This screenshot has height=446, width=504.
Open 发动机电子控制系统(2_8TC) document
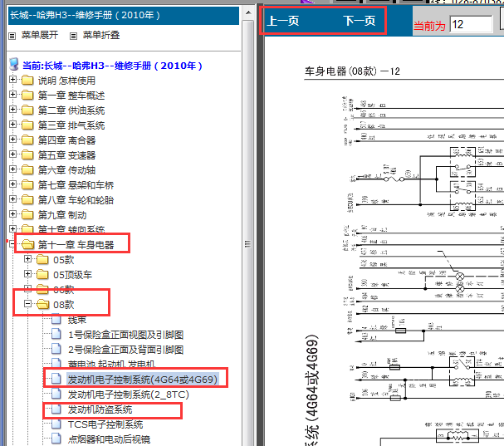pyautogui.click(x=128, y=395)
